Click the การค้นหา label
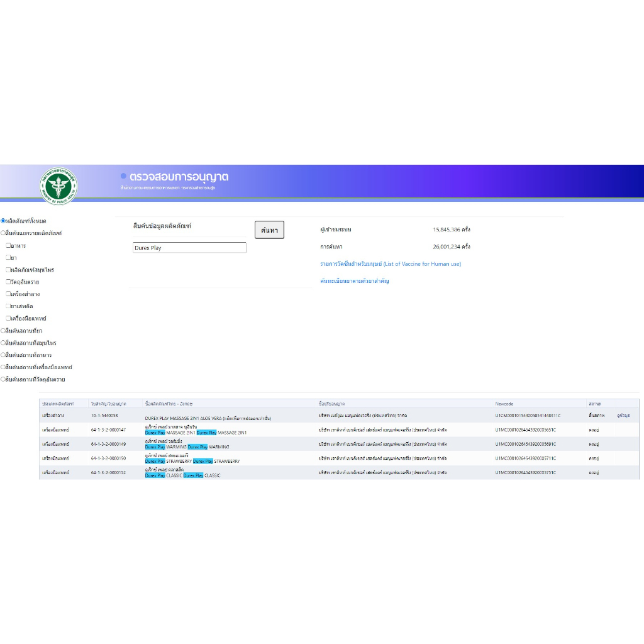The image size is (644, 644). (331, 247)
